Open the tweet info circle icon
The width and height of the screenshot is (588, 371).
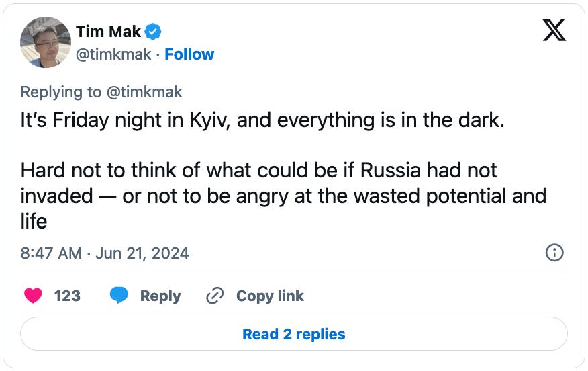pyautogui.click(x=554, y=253)
